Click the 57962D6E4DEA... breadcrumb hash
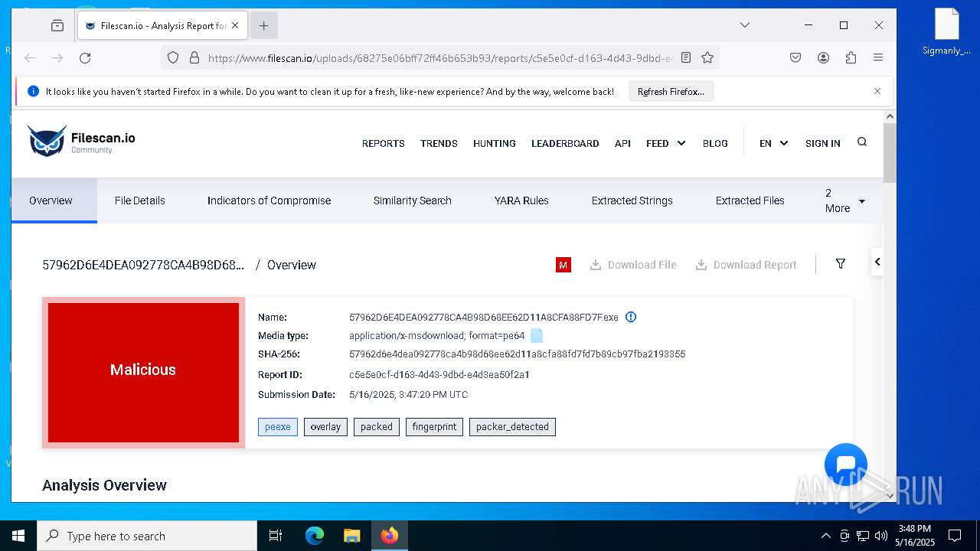Screen dimensions: 980x551 pyautogui.click(x=143, y=265)
